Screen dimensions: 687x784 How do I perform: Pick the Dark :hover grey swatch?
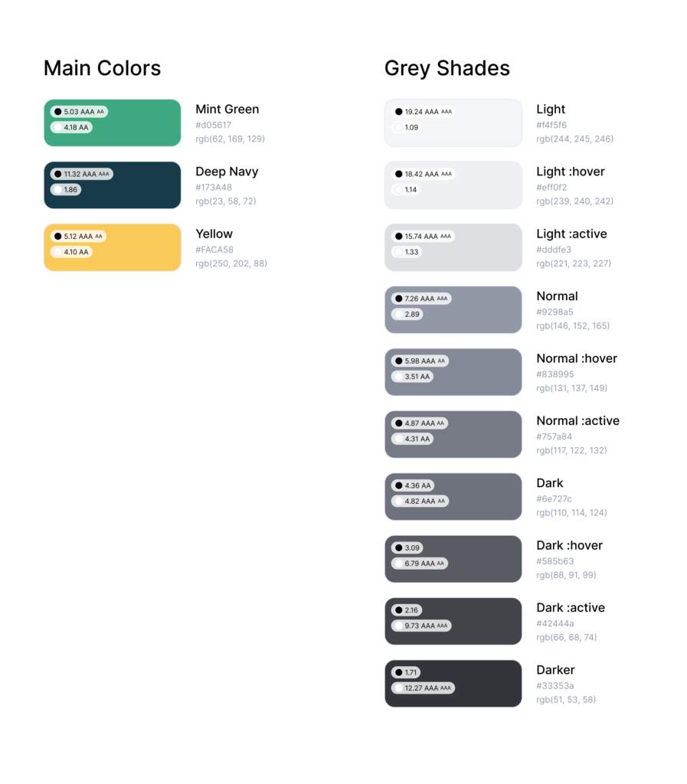[x=453, y=559]
